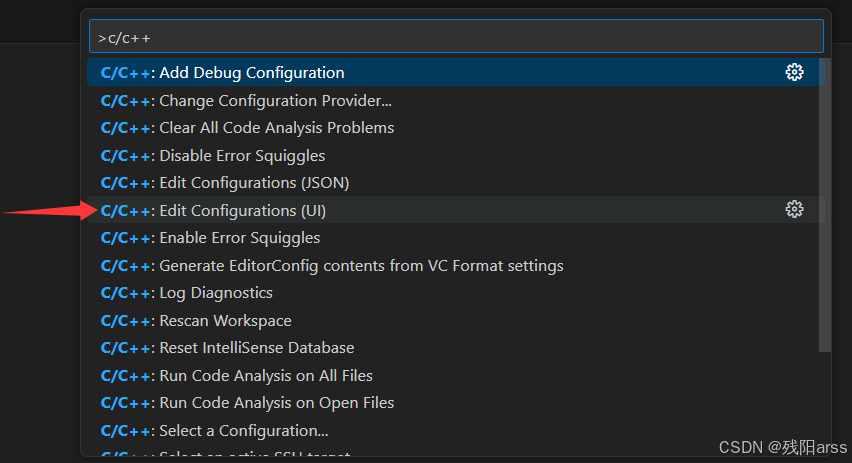Click gear icon beside Edit Configurations (UI)

tap(794, 209)
